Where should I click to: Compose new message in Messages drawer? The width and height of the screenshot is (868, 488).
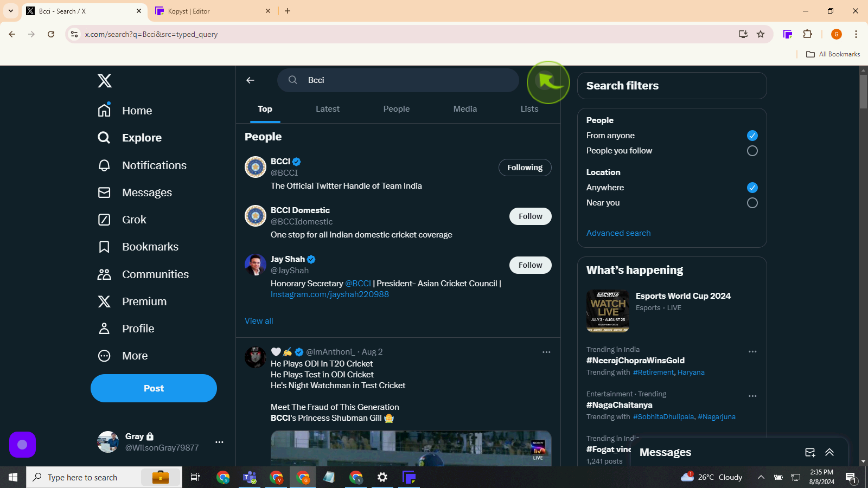[810, 452]
